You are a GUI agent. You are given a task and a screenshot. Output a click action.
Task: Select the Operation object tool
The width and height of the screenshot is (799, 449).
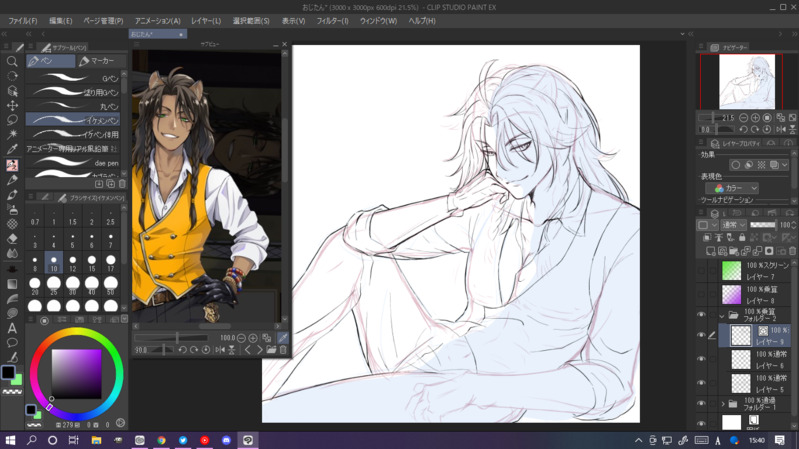click(x=12, y=91)
